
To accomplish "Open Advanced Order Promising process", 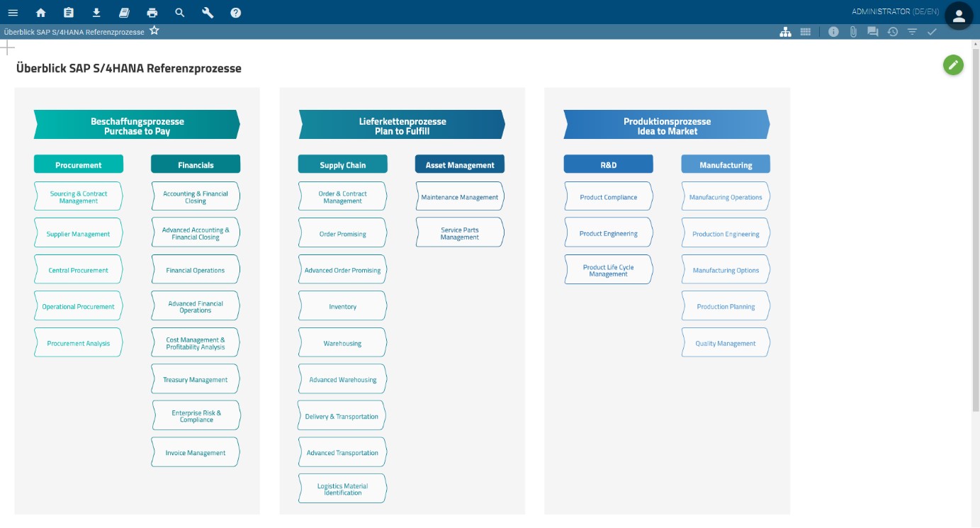I will click(x=343, y=270).
